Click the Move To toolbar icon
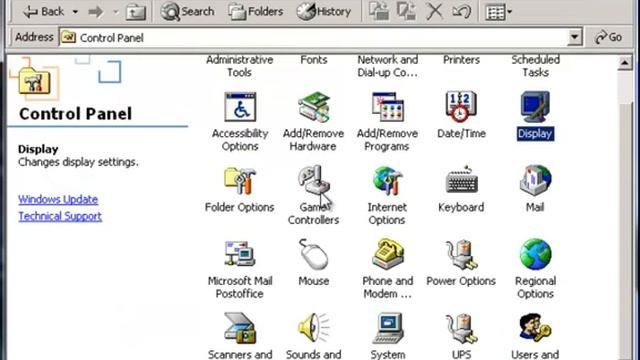Image resolution: width=640 pixels, height=360 pixels. click(379, 11)
